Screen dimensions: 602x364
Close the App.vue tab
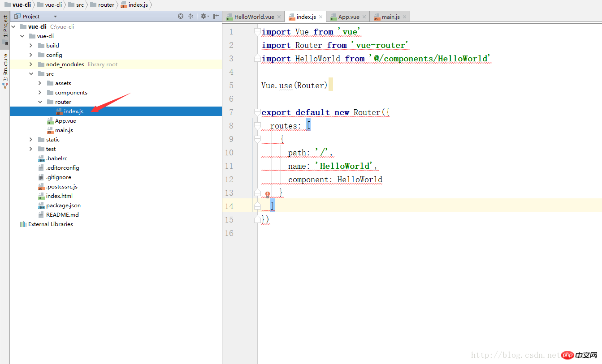[364, 17]
